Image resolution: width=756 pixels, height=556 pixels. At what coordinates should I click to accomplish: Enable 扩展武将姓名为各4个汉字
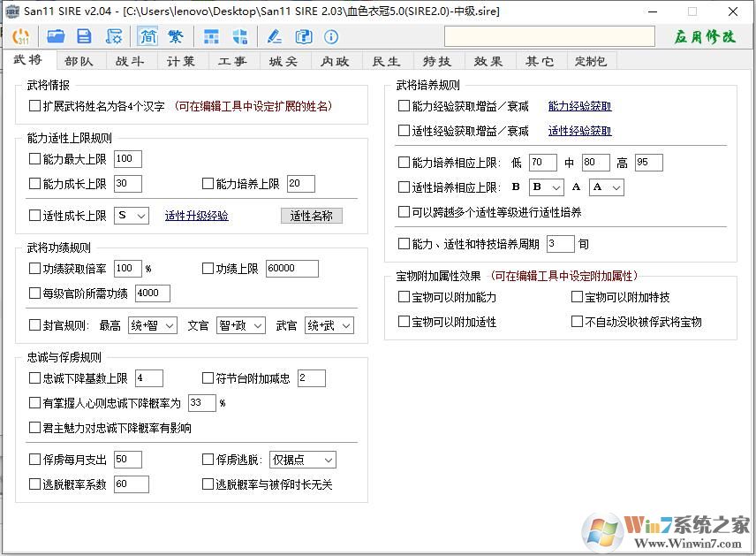(x=34, y=104)
